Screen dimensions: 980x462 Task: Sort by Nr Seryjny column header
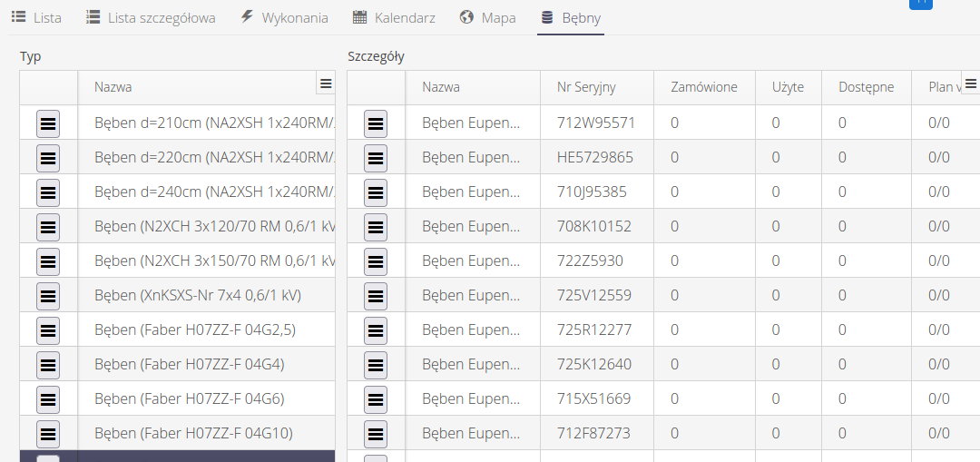click(x=586, y=87)
